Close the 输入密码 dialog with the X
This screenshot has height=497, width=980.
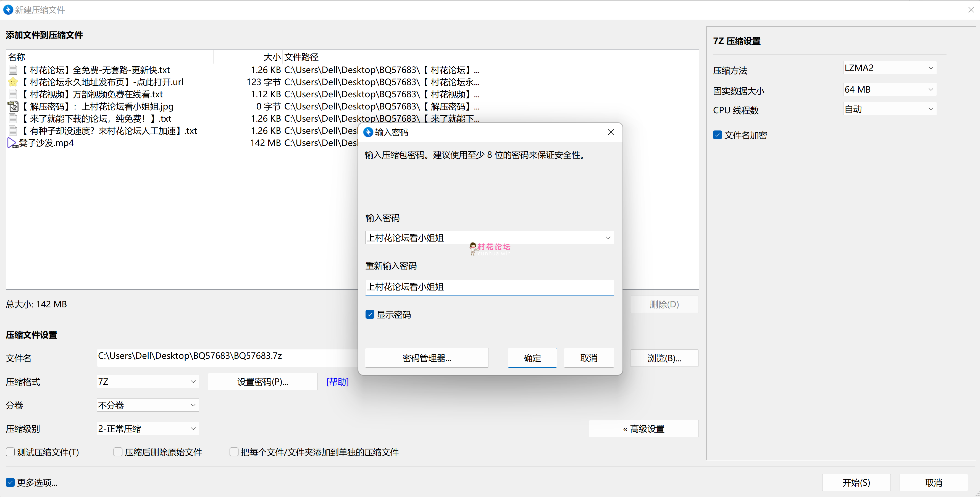[611, 132]
